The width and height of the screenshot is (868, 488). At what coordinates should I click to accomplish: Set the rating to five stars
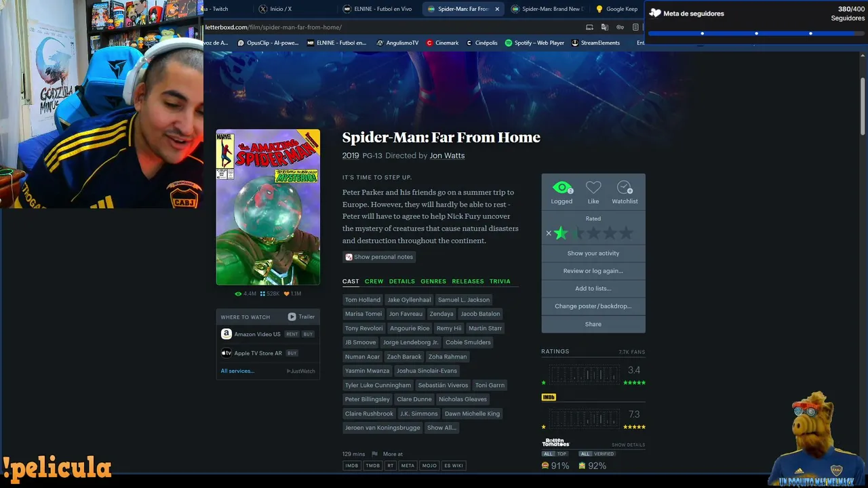[x=626, y=233]
